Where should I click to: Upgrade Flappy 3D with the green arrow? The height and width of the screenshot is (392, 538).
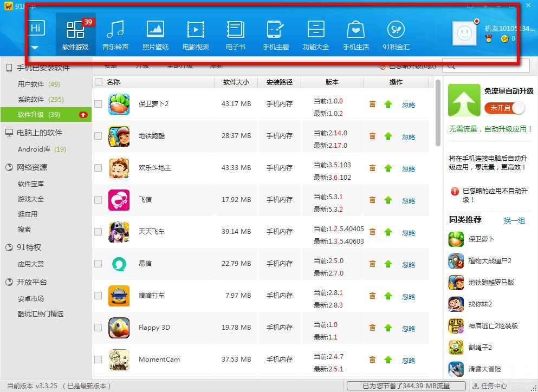[x=388, y=327]
